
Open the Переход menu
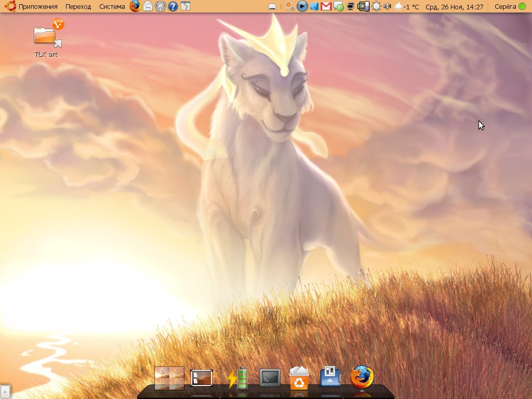(x=78, y=6)
